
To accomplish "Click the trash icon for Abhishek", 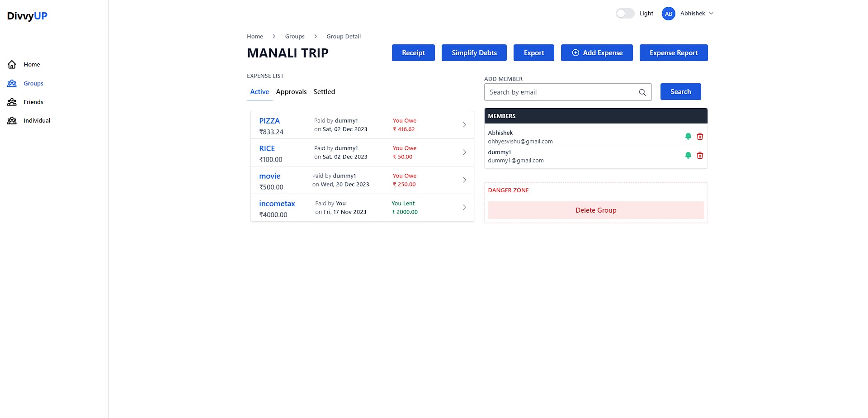I will tap(700, 137).
